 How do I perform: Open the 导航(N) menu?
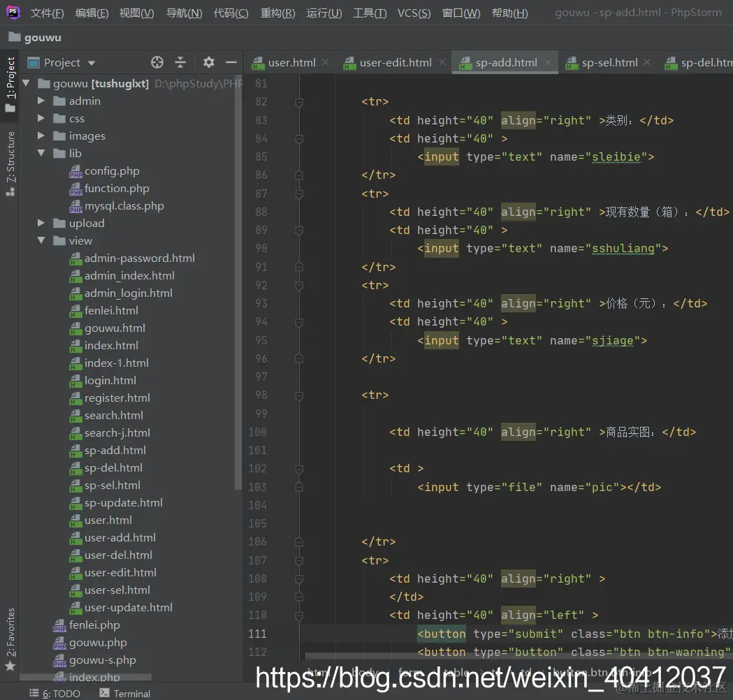pyautogui.click(x=184, y=13)
